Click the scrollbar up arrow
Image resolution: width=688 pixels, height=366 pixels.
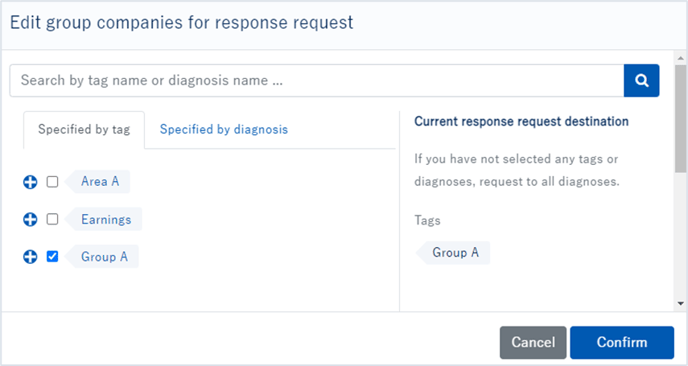(681, 58)
